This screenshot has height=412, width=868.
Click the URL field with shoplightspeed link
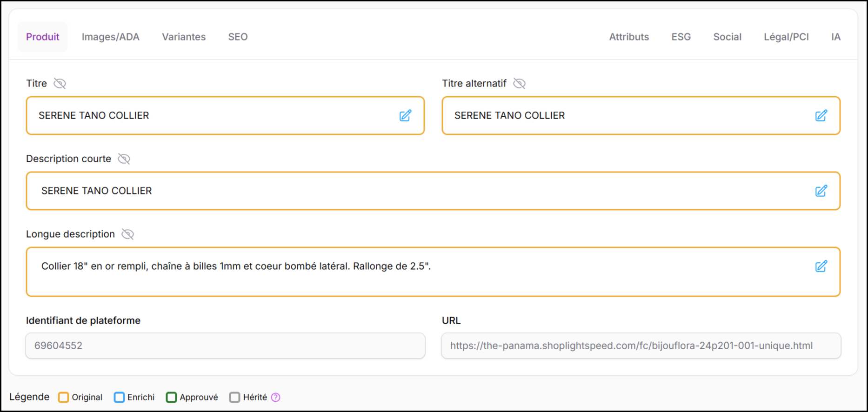(x=641, y=346)
